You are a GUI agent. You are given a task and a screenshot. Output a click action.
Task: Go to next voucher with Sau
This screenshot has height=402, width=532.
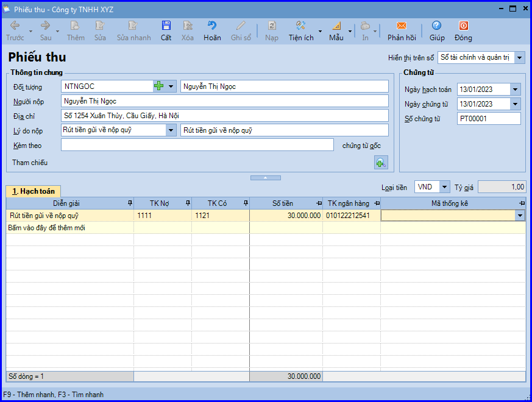point(46,30)
